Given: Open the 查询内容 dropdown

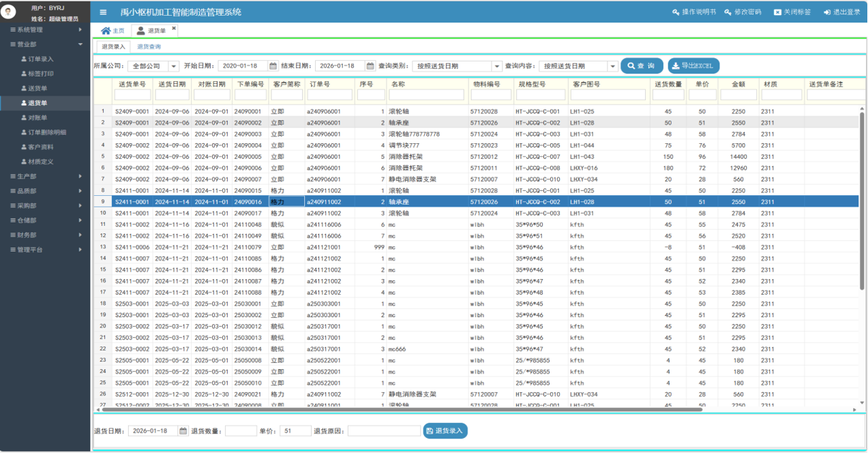Looking at the screenshot, I should click(x=612, y=66).
